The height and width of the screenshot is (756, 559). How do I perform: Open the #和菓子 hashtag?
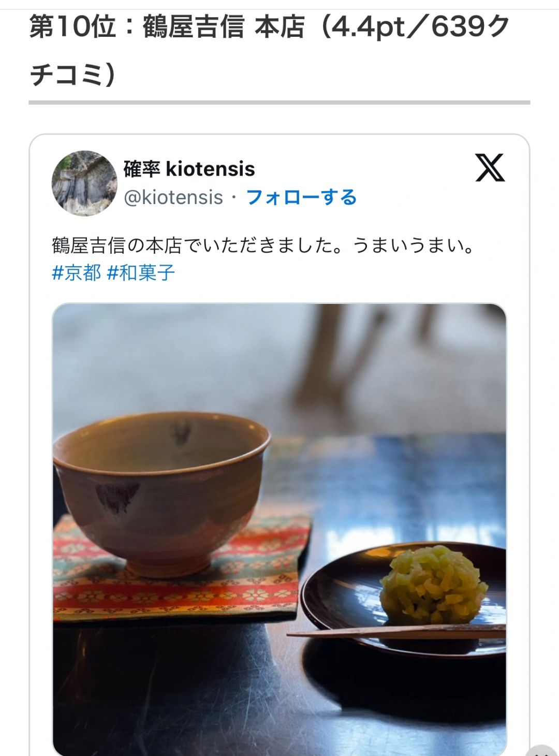click(x=141, y=272)
